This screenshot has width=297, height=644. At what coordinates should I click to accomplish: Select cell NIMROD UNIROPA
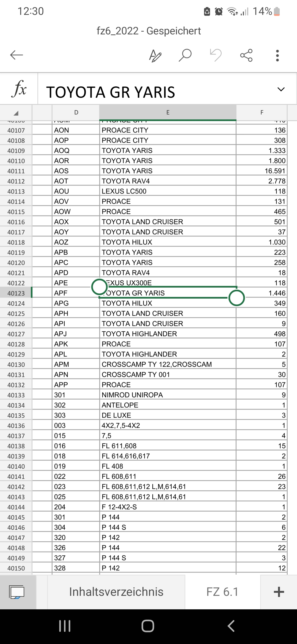(x=168, y=395)
